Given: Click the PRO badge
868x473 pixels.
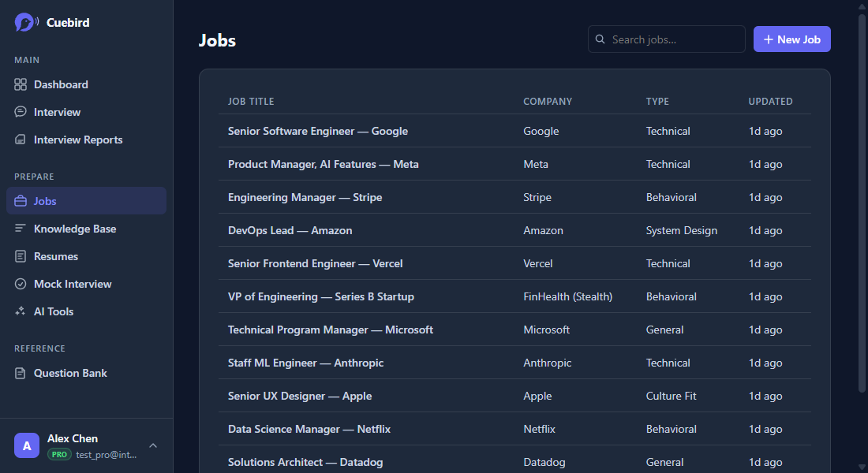Looking at the screenshot, I should coord(59,454).
